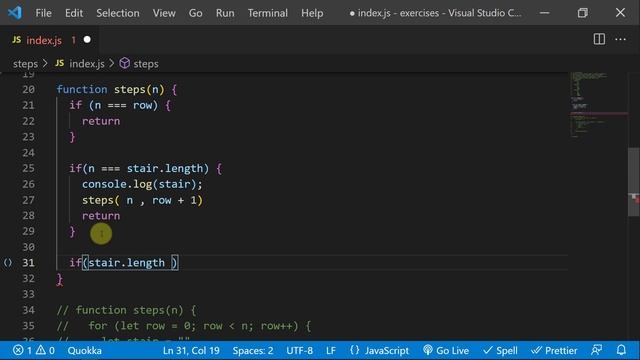Open the Help menu
Viewport: 640px width, 360px height.
[312, 13]
